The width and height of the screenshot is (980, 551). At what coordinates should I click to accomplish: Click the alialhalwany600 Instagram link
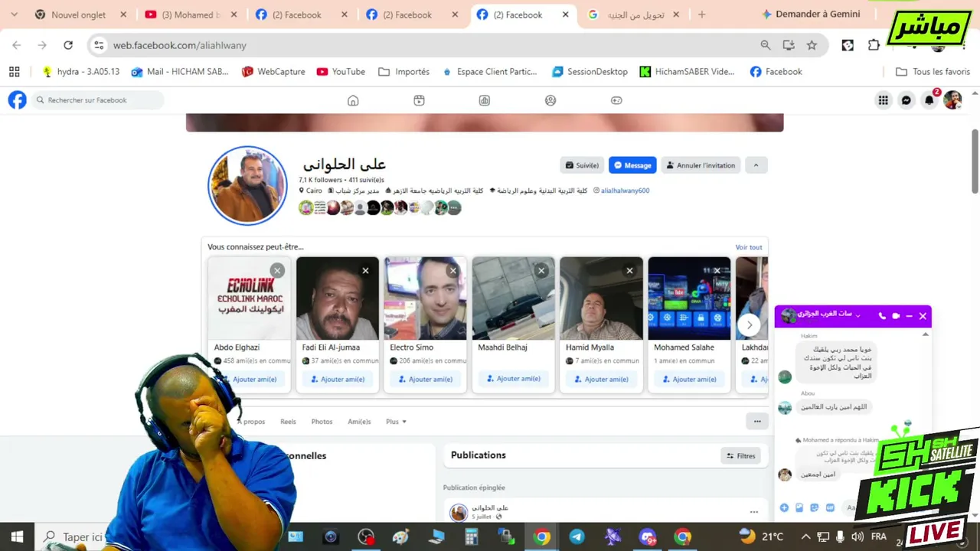pos(625,191)
